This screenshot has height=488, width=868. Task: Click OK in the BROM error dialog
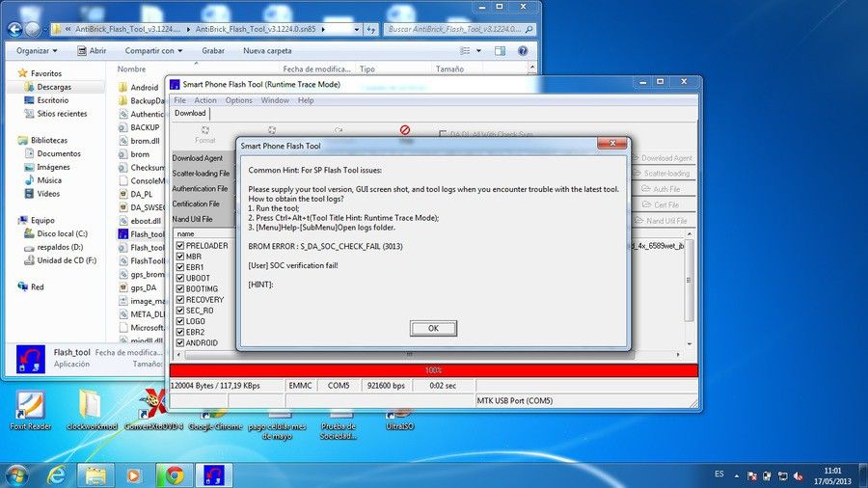pos(433,328)
